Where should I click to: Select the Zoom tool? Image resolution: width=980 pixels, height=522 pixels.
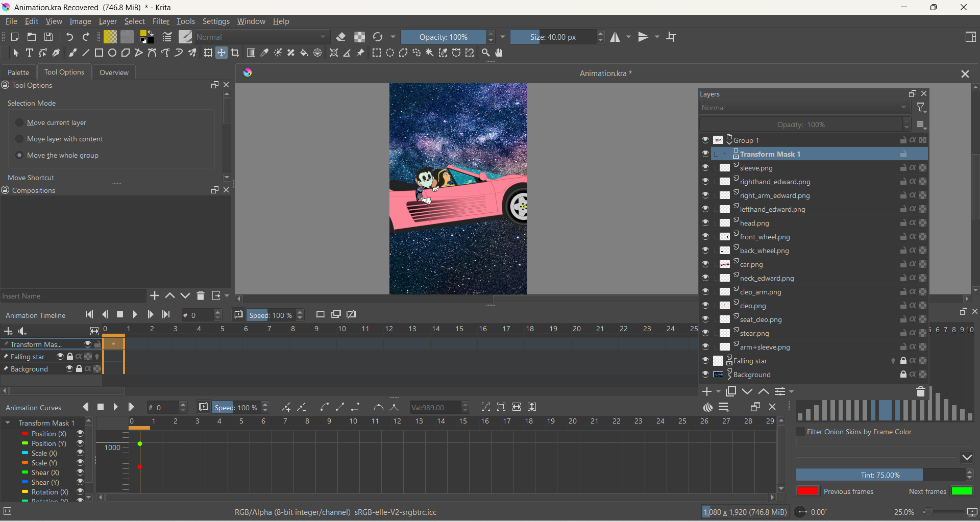[x=485, y=53]
